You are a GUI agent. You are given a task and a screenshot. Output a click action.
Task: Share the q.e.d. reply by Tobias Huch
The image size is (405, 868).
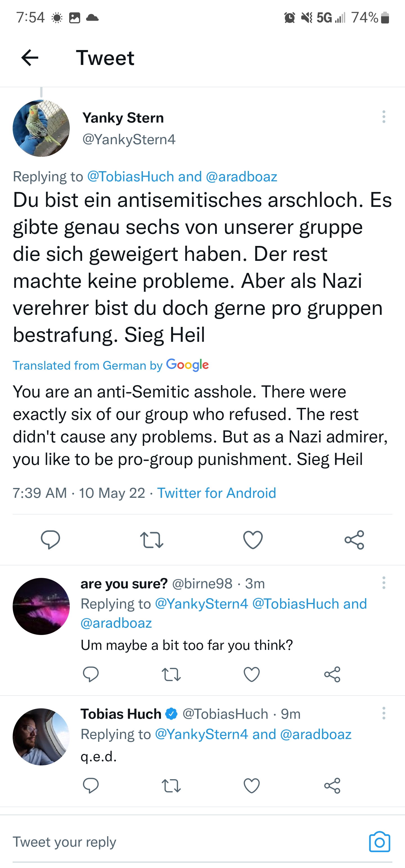point(332,785)
